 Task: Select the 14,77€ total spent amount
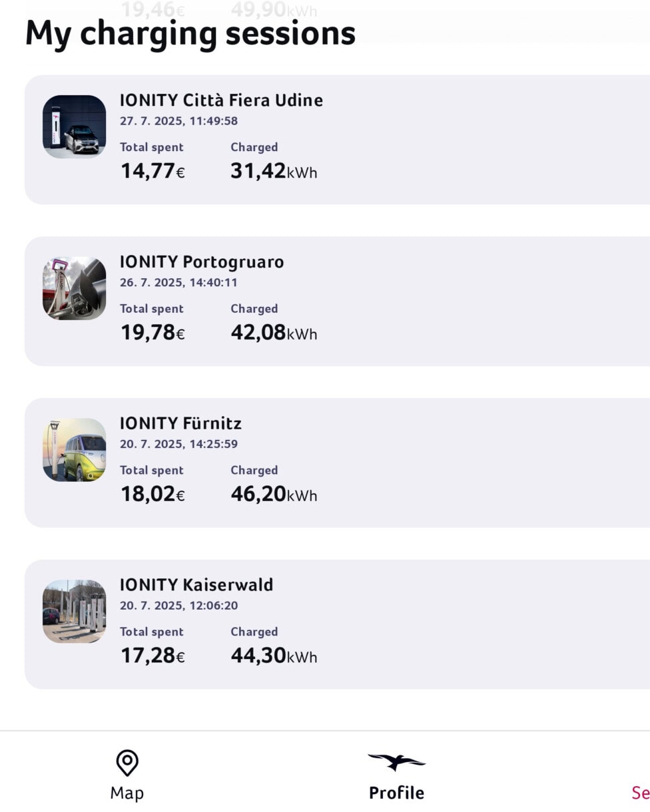(x=153, y=172)
